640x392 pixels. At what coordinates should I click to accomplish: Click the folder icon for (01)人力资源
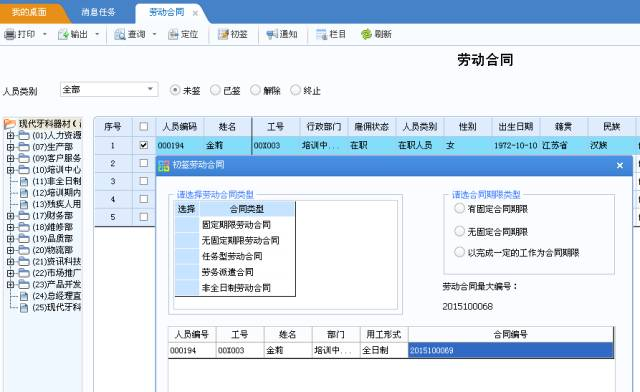(x=24, y=135)
